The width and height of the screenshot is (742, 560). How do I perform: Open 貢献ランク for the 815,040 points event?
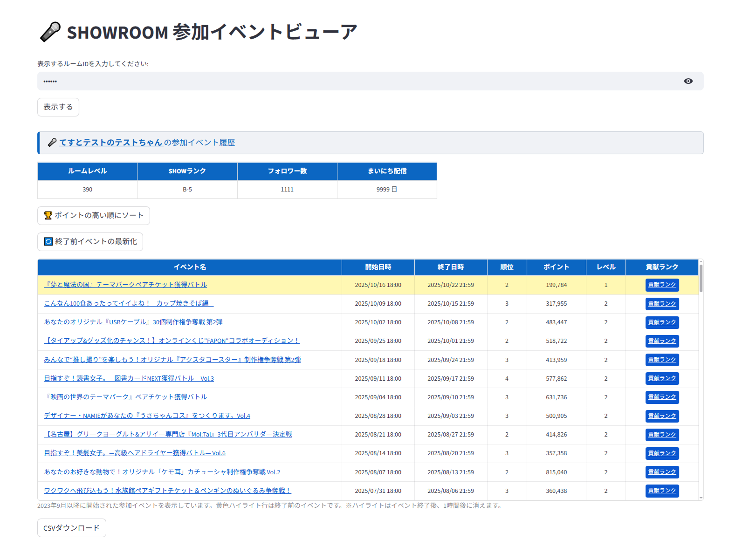coord(662,472)
